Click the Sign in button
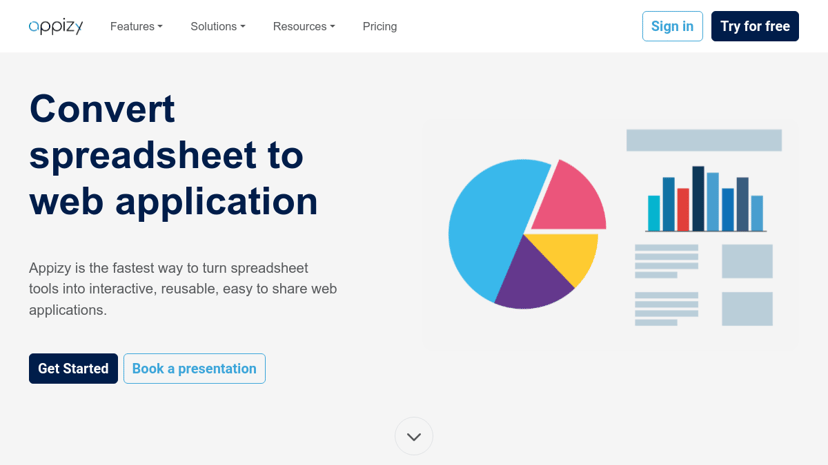Screen dimensions: 828x465 [x=672, y=26]
